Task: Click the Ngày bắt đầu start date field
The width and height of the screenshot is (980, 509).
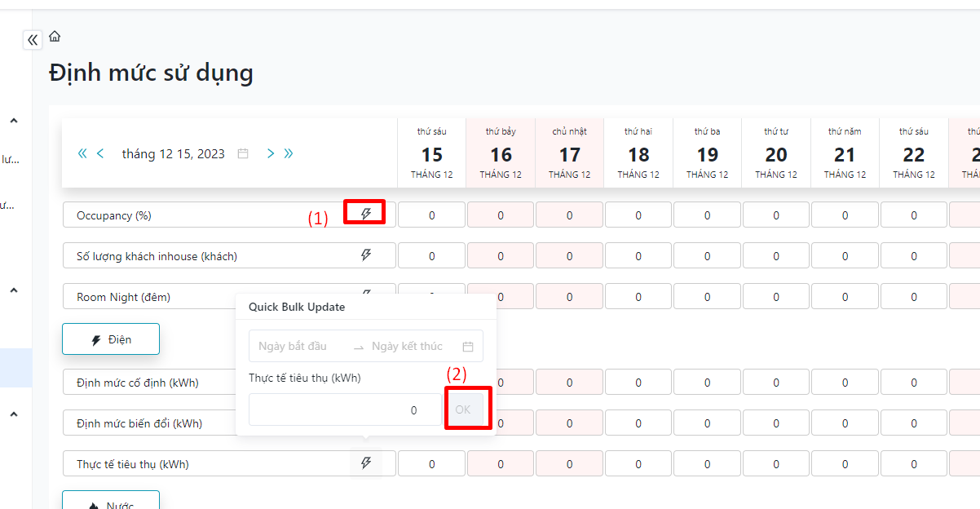Action: pos(294,347)
